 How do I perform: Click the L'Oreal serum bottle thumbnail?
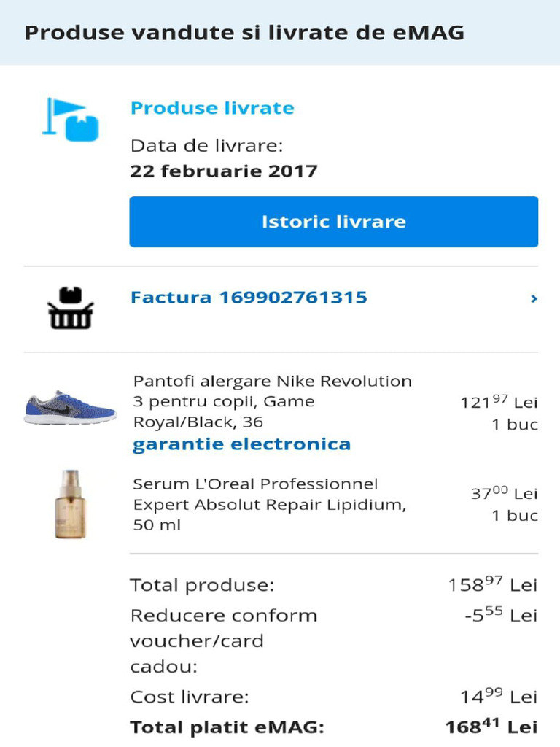click(70, 504)
